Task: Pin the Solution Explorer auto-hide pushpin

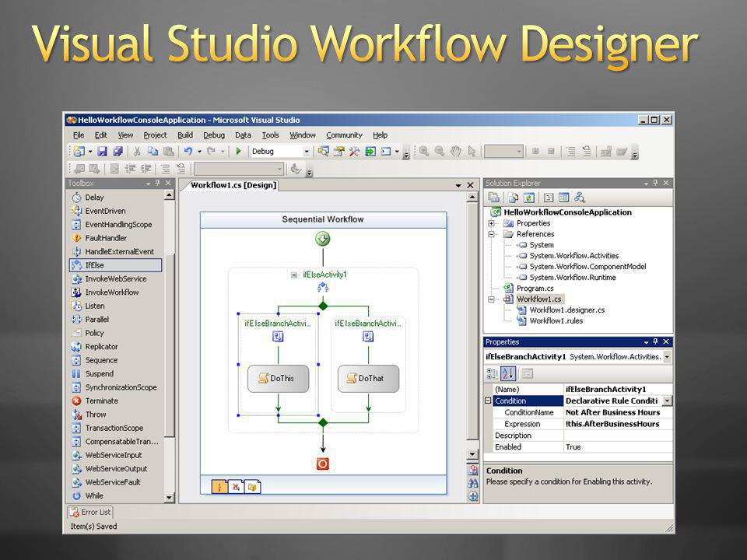Action: [x=655, y=183]
